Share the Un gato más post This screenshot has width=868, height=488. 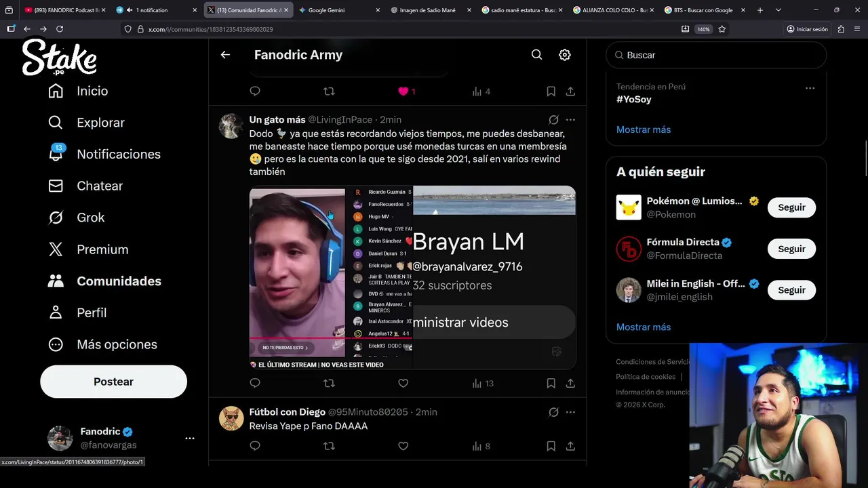[570, 383]
